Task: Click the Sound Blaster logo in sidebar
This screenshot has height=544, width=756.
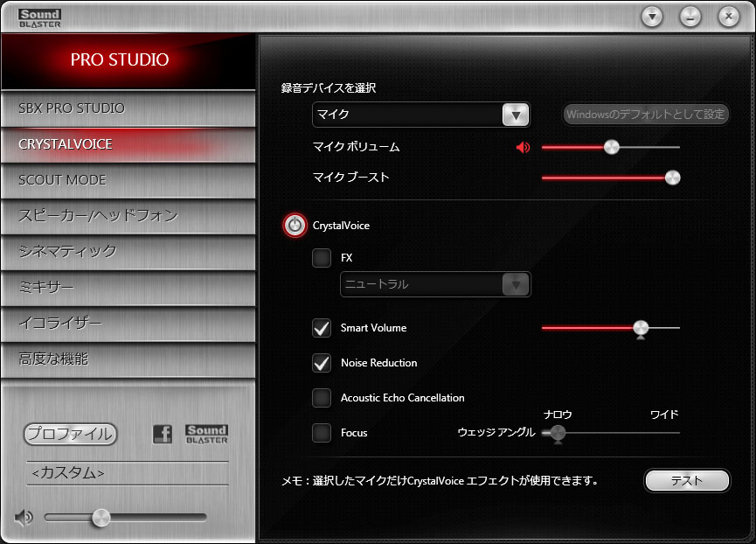Action: [207, 435]
